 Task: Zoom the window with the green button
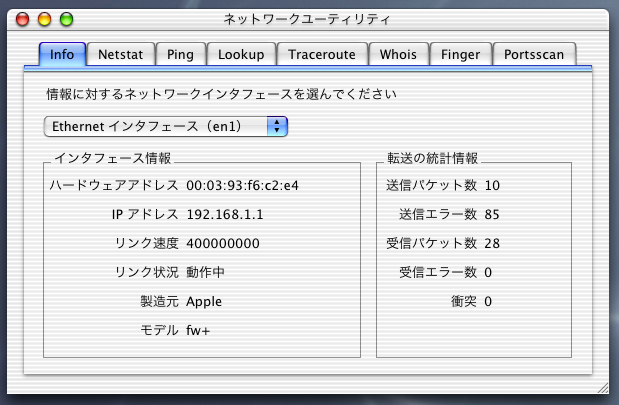[67, 18]
